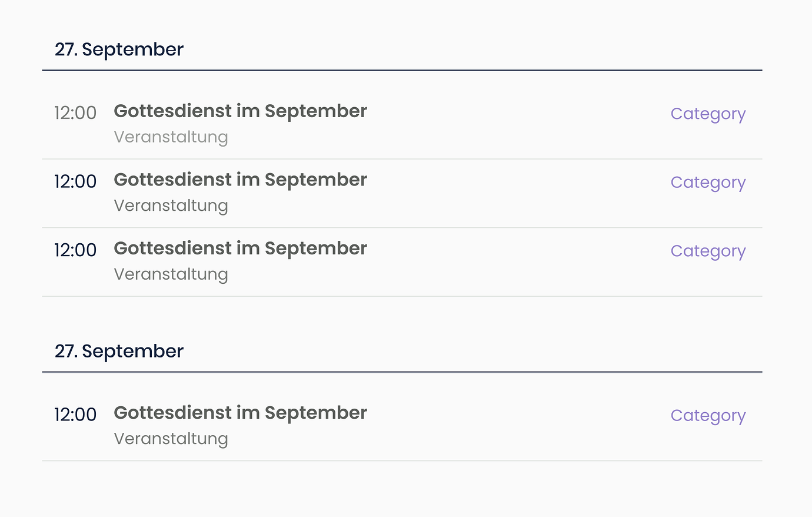812x517 pixels.
Task: Open the third Gottesdienst im September event
Action: (240, 248)
